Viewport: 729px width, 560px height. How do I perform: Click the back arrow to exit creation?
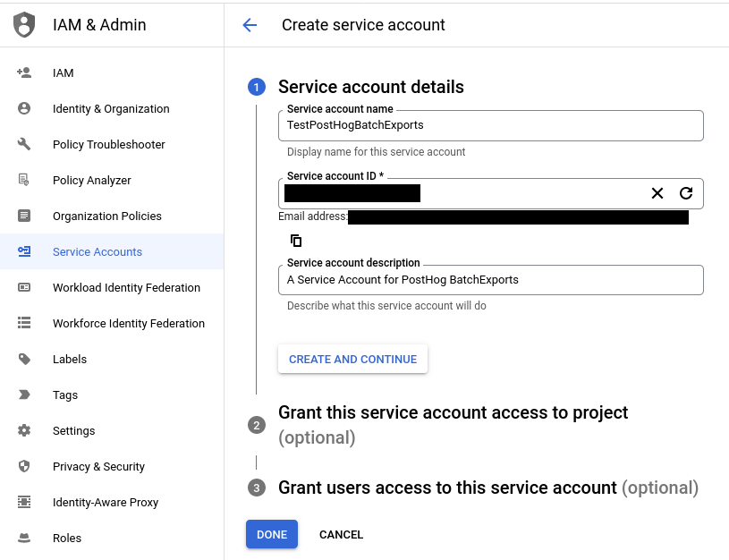[x=249, y=25]
